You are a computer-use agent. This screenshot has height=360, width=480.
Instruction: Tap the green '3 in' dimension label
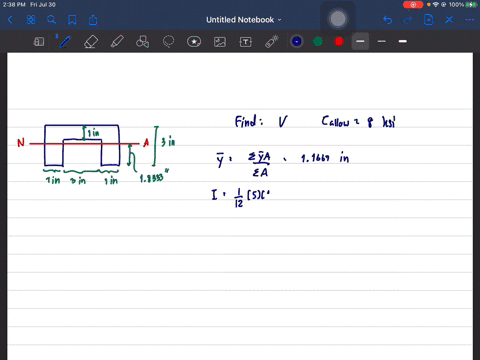tap(168, 142)
